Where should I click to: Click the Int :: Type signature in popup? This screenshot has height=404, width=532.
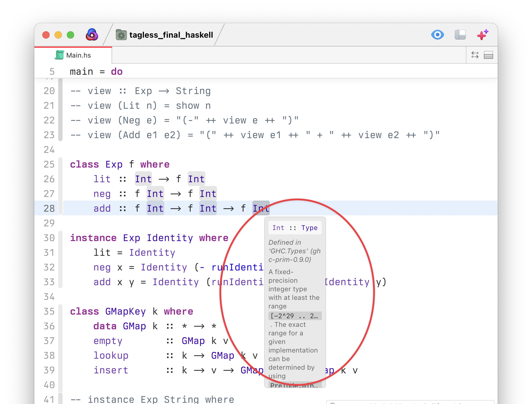[295, 228]
